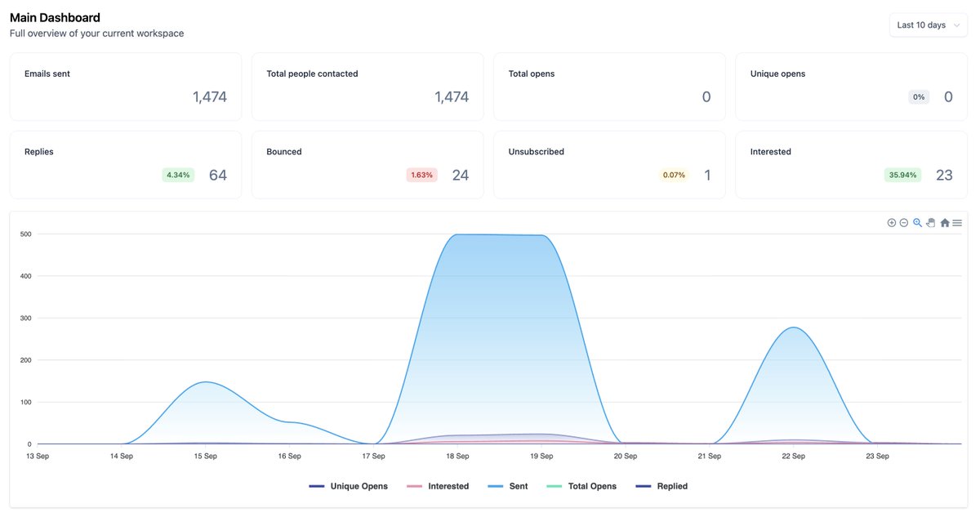980x517 pixels.
Task: Click the Interested legend pink color marker
Action: [x=415, y=486]
